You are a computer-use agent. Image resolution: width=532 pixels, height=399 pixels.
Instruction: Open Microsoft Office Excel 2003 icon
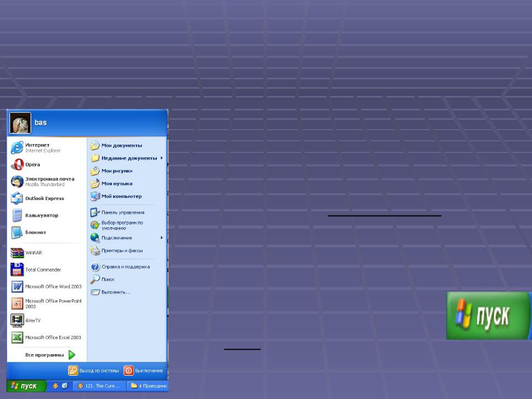pos(17,337)
